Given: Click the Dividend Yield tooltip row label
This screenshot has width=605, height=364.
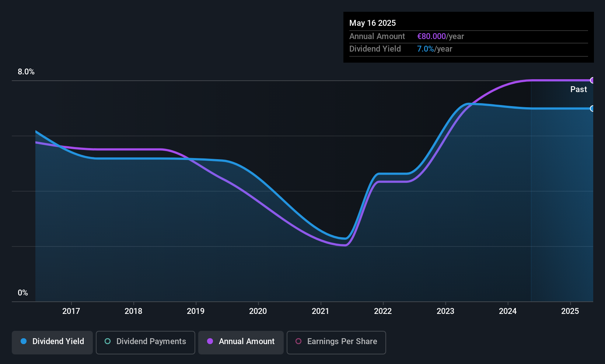Looking at the screenshot, I should click(x=375, y=49).
